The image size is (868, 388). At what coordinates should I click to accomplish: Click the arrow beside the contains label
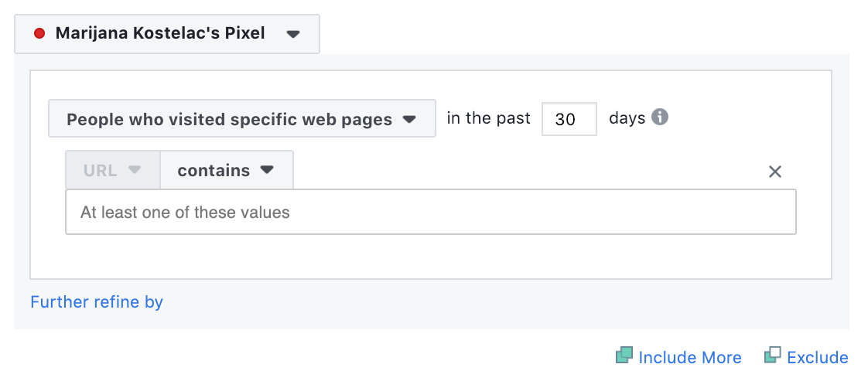tap(267, 170)
